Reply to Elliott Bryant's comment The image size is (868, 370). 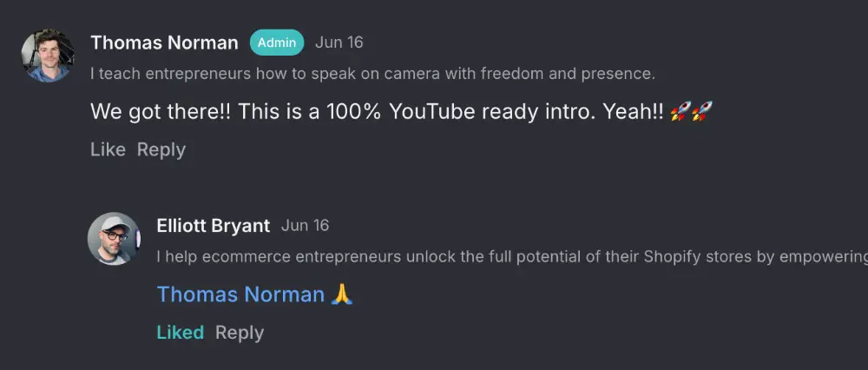click(x=240, y=333)
